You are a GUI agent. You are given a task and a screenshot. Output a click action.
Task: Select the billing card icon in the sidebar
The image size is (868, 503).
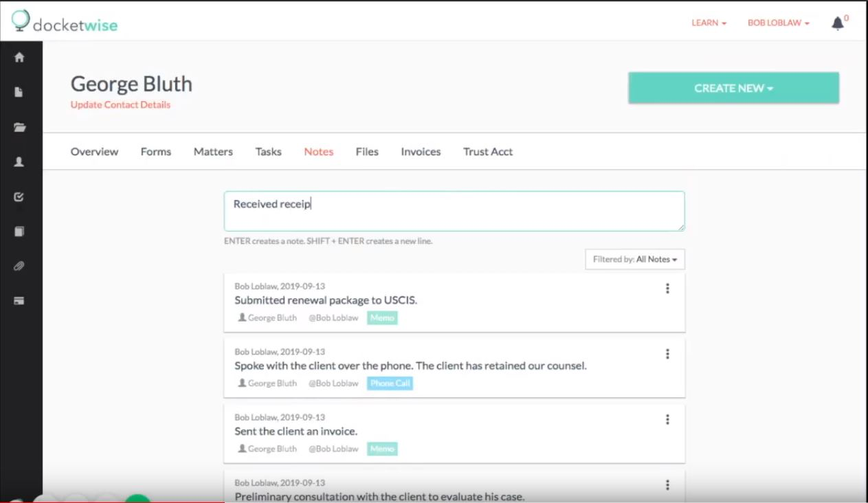click(19, 300)
